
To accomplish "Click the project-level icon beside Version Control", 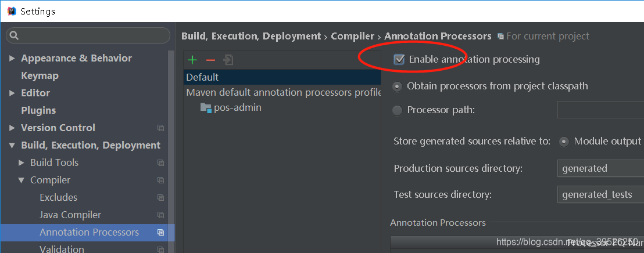I will click(x=161, y=128).
